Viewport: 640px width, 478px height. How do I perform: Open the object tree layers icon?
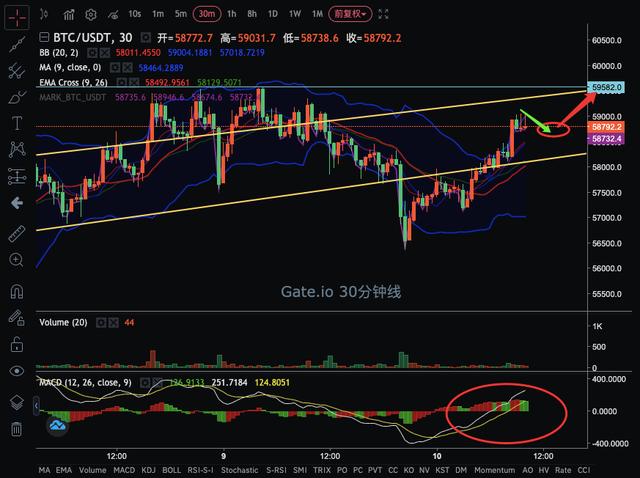(17, 402)
